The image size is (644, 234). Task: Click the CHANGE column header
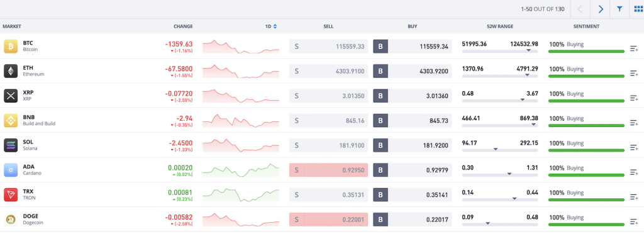tap(183, 26)
